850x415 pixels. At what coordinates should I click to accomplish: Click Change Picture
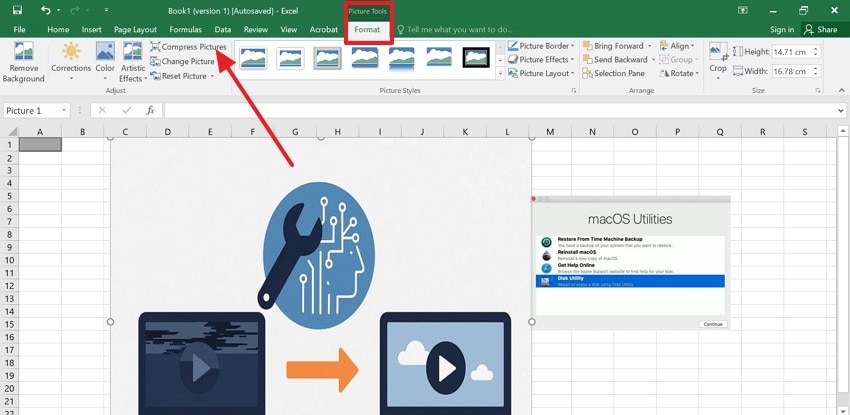pos(183,61)
